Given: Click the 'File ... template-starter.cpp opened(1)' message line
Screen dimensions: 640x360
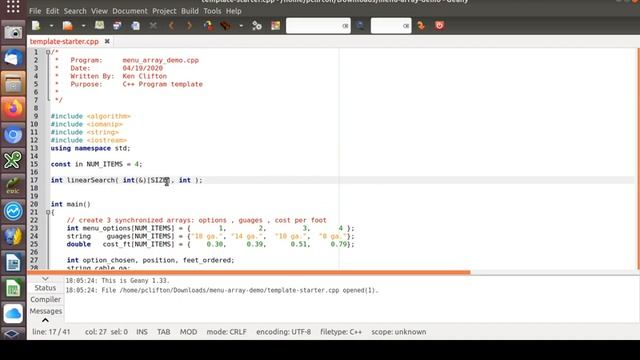Looking at the screenshot, I should click(222, 290).
